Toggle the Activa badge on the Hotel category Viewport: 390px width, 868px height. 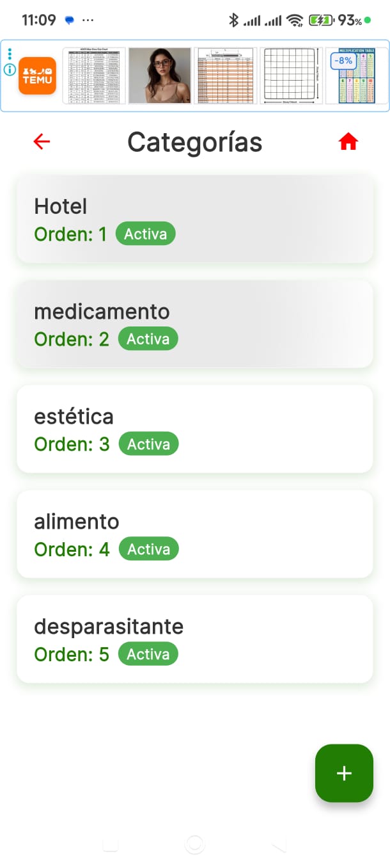(145, 234)
